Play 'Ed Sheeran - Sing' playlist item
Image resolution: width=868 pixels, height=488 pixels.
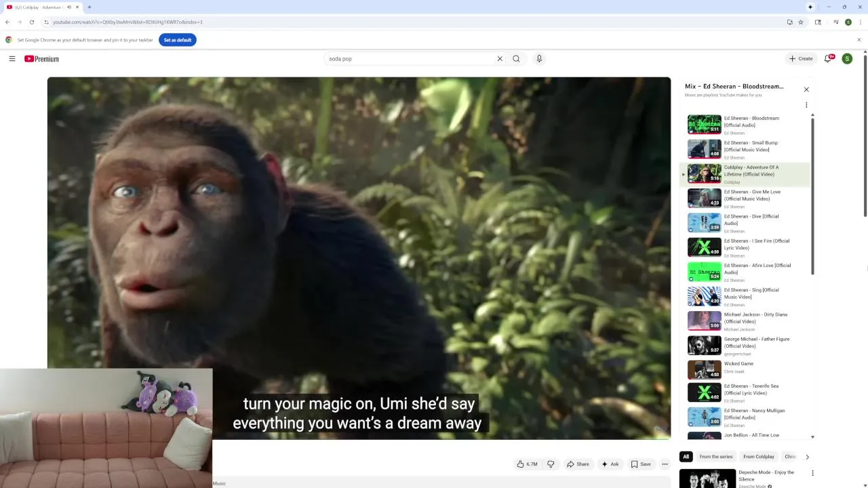[746, 297]
